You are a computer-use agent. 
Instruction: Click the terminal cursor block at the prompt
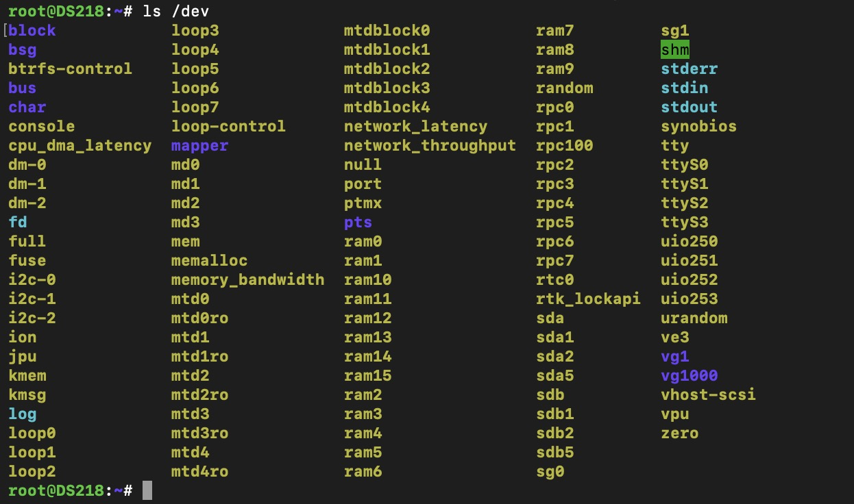point(147,491)
